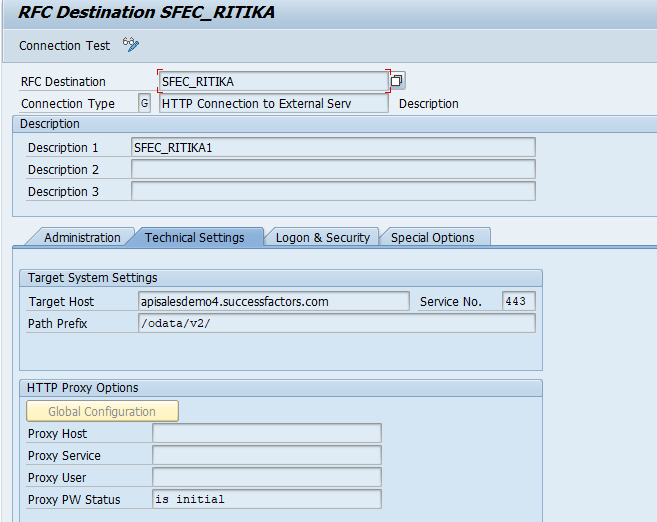Image resolution: width=657 pixels, height=522 pixels.
Task: Select the Logon & Security tab
Action: click(x=323, y=238)
